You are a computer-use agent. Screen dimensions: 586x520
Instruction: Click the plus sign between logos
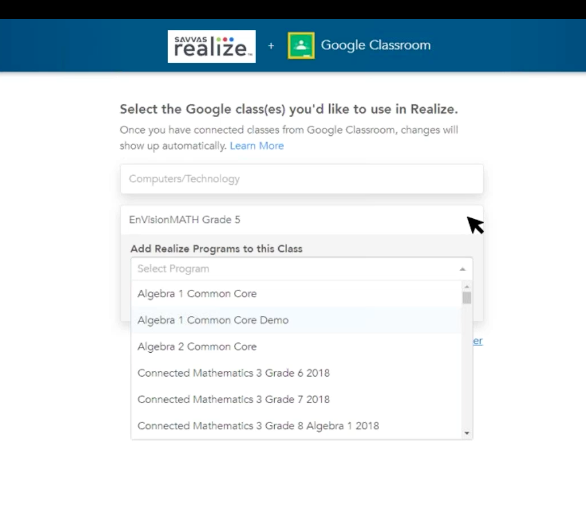pyautogui.click(x=271, y=46)
